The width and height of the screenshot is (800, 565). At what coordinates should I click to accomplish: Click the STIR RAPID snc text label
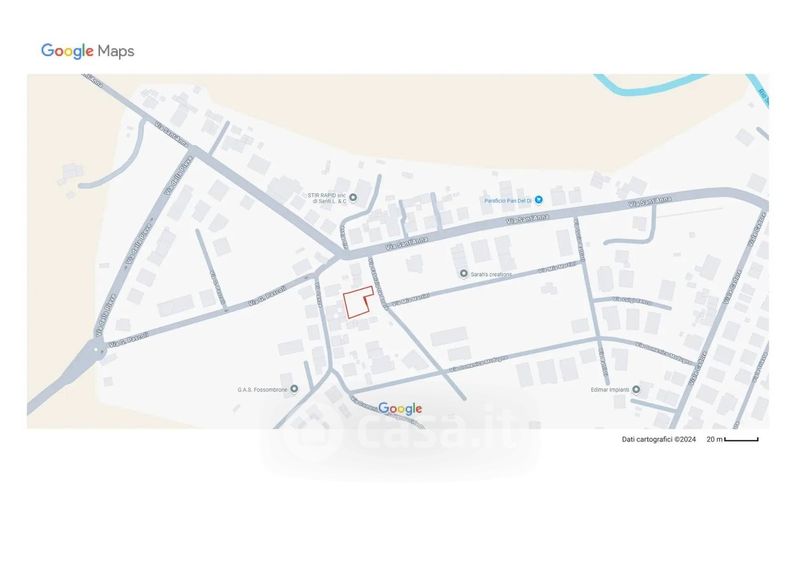[x=327, y=198]
